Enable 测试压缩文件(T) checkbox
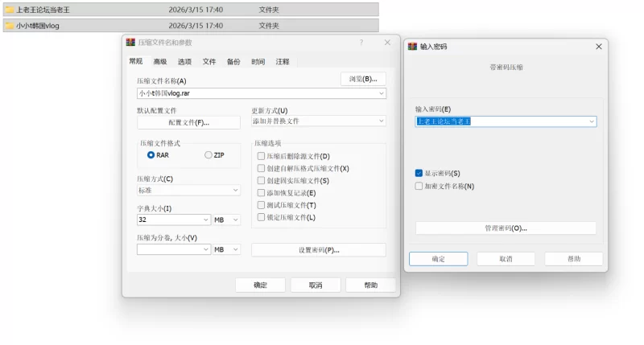Viewport: 644px width, 345px height. click(261, 205)
